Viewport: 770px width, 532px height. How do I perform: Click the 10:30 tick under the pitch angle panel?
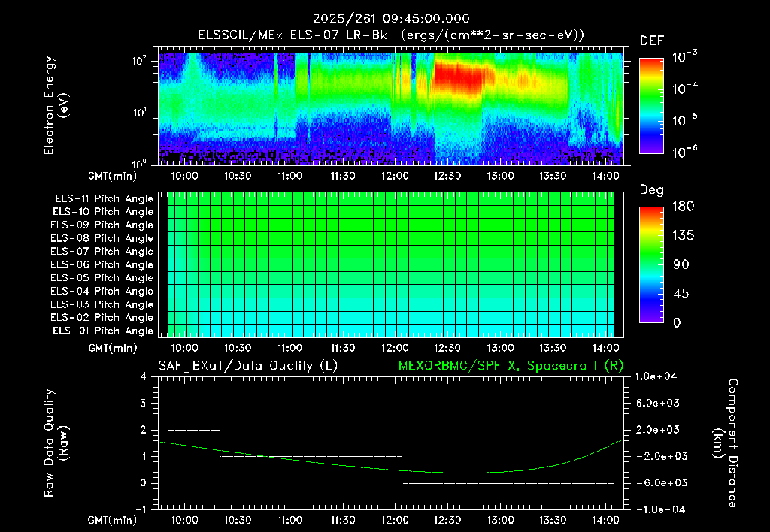(x=237, y=348)
